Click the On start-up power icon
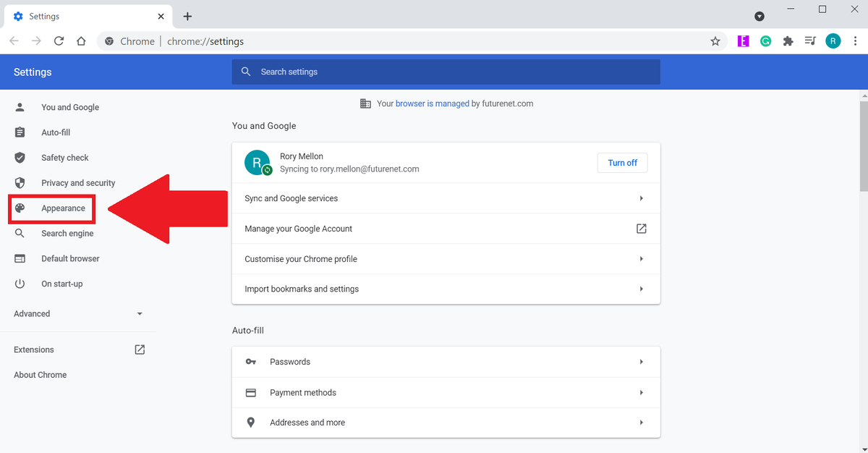868x453 pixels. 20,284
